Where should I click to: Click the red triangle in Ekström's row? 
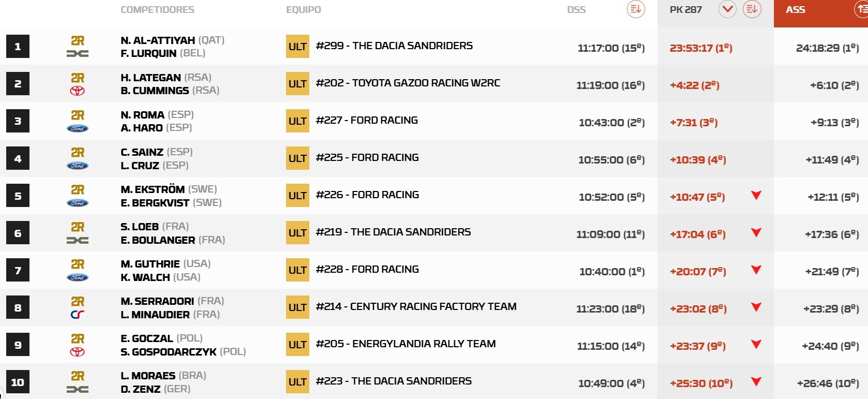756,195
